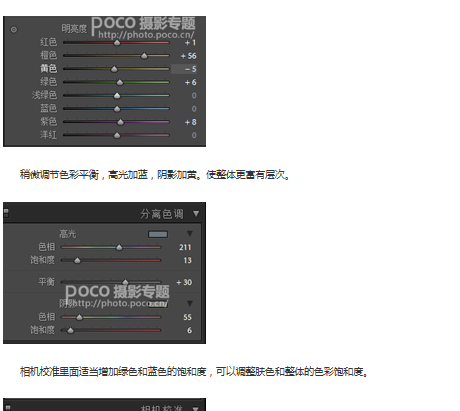Screen dimensions: 460x411
Task: Select the text beginning 相机校准里面适当增加
Action: [x=194, y=371]
